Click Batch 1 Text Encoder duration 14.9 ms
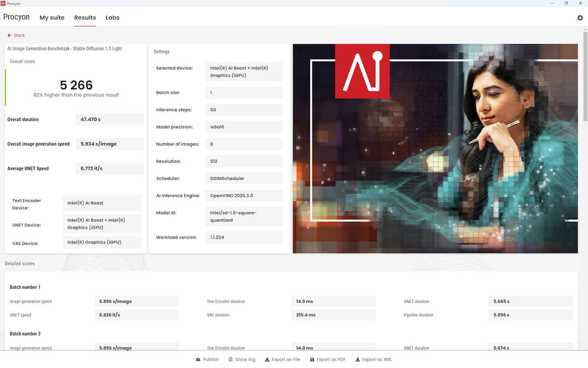This screenshot has width=588, height=368. pyautogui.click(x=333, y=301)
